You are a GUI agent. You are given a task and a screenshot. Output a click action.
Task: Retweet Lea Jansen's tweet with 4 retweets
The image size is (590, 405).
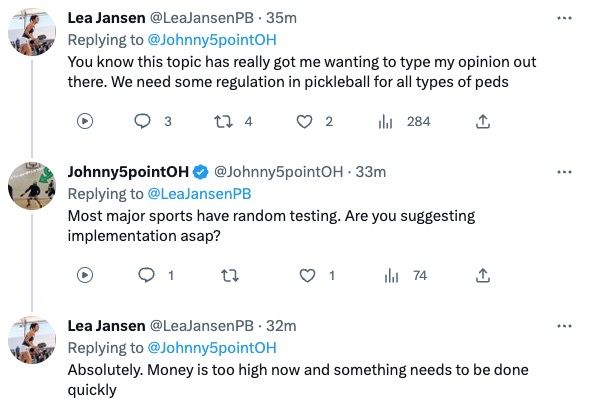coord(223,122)
